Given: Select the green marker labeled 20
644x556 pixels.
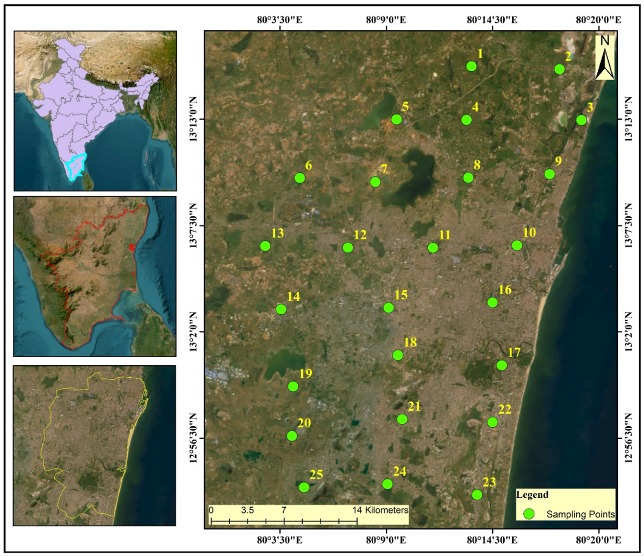Looking at the screenshot, I should coord(292,436).
